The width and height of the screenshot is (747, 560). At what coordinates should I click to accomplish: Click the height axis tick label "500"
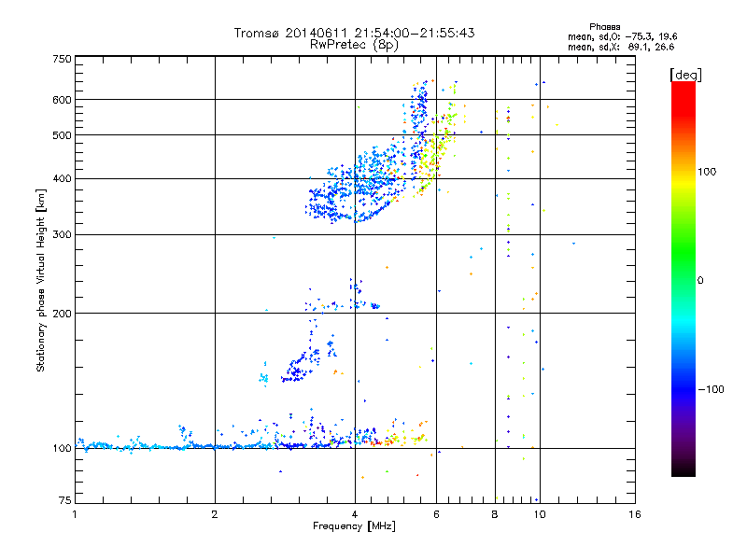63,135
